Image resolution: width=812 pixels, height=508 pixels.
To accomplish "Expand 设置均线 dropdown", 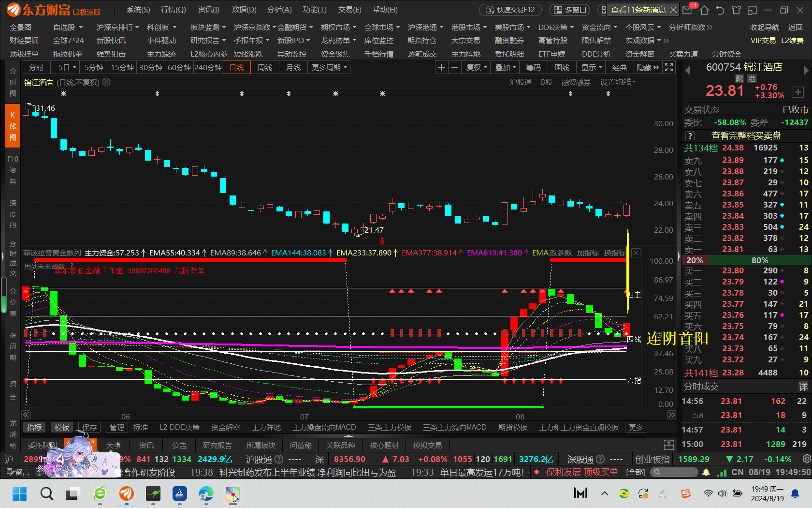I will point(618,82).
